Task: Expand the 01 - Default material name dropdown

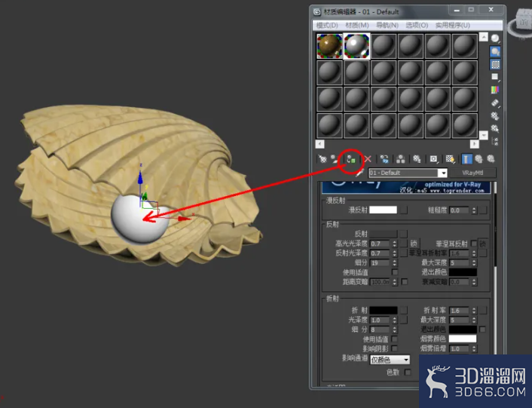Action: (x=443, y=173)
